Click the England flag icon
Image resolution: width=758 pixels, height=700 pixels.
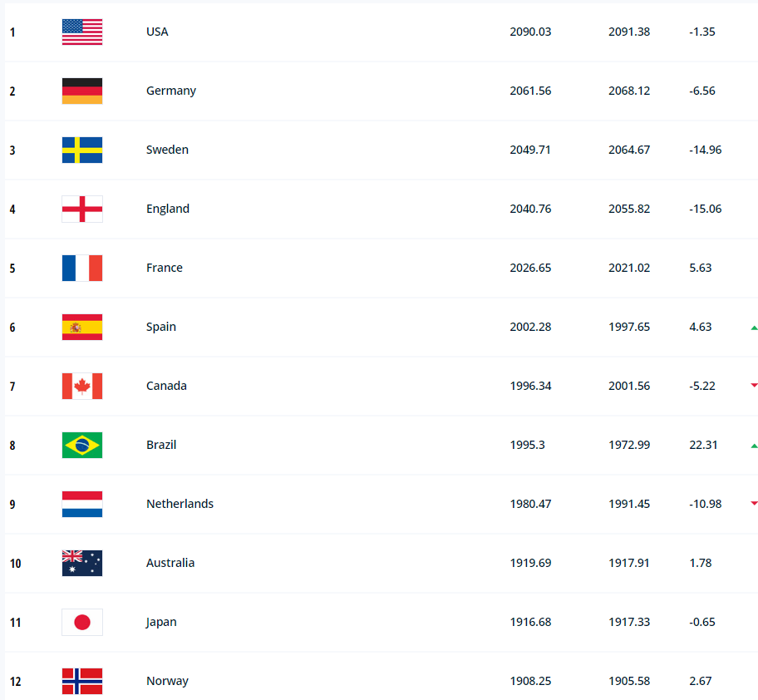point(82,209)
